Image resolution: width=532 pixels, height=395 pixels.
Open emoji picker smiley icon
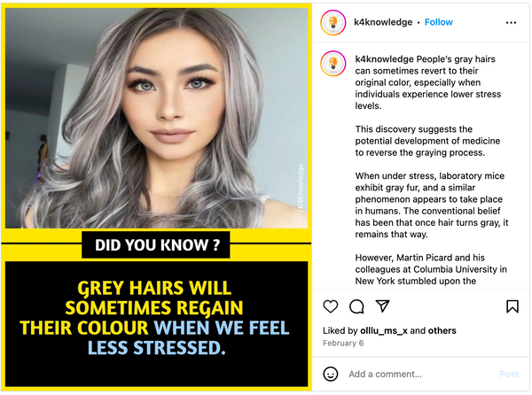[331, 374]
